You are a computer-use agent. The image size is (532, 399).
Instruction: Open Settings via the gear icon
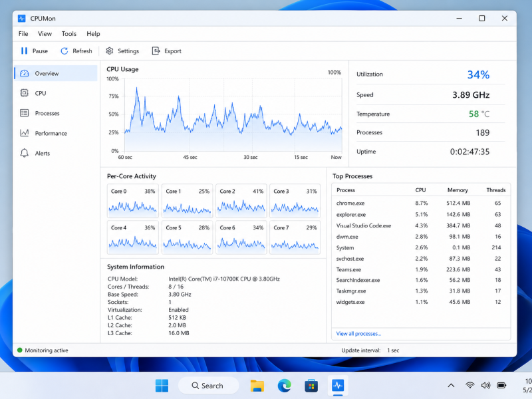(x=109, y=51)
